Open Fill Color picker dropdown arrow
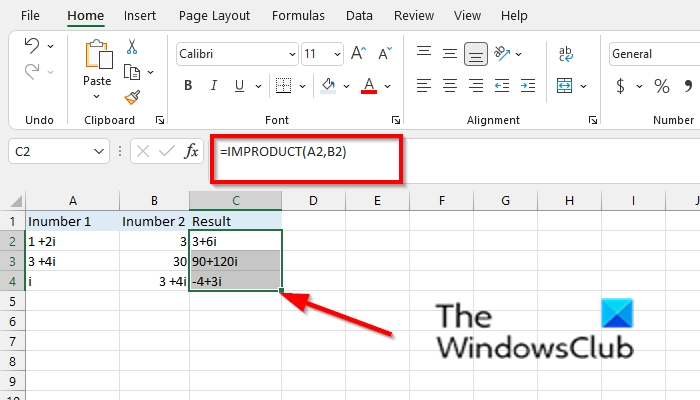 pyautogui.click(x=346, y=86)
